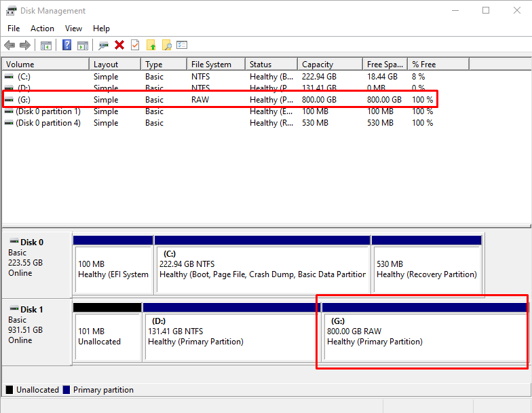Click the Properties checkmark page icon
532x413 pixels.
point(135,45)
